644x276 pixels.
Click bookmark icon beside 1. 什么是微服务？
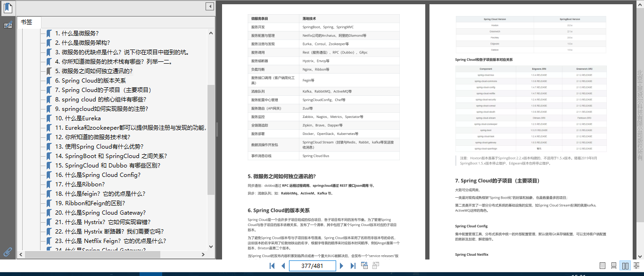pyautogui.click(x=49, y=33)
